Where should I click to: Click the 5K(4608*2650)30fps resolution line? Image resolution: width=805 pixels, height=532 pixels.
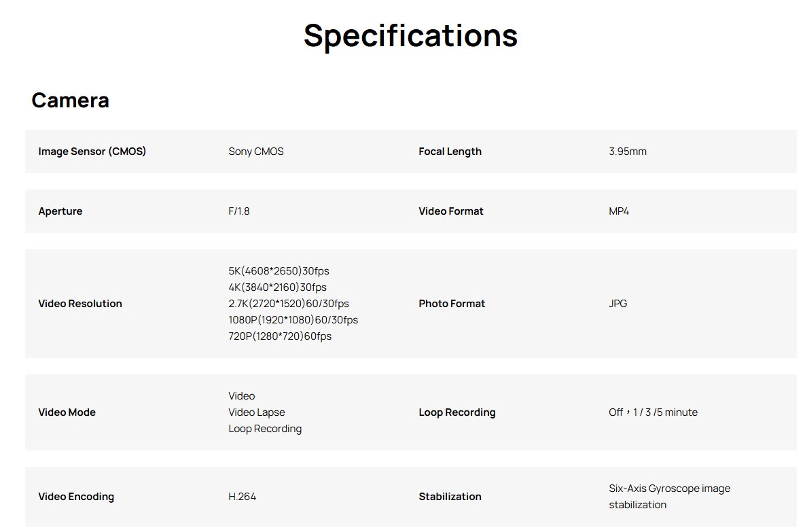[279, 271]
